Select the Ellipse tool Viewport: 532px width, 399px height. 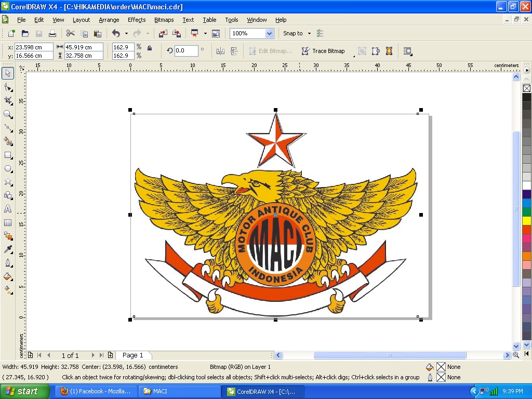tap(8, 169)
